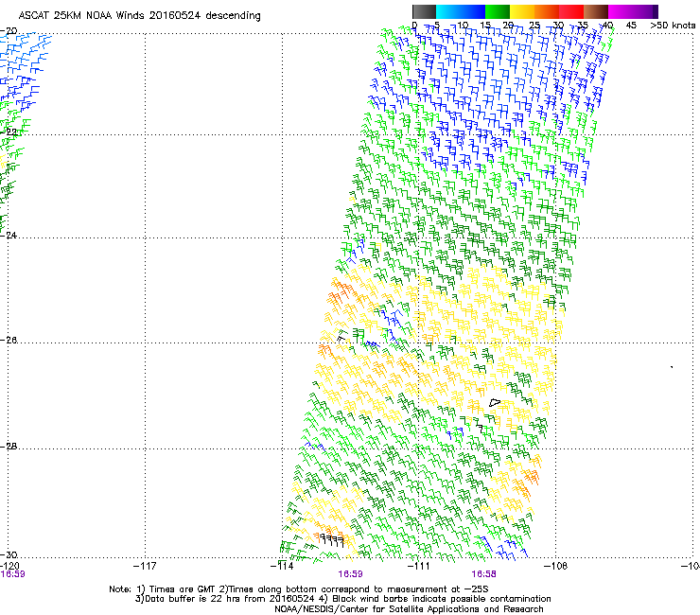Click the '-117' longitude axis label
700x615 pixels.
tap(145, 566)
